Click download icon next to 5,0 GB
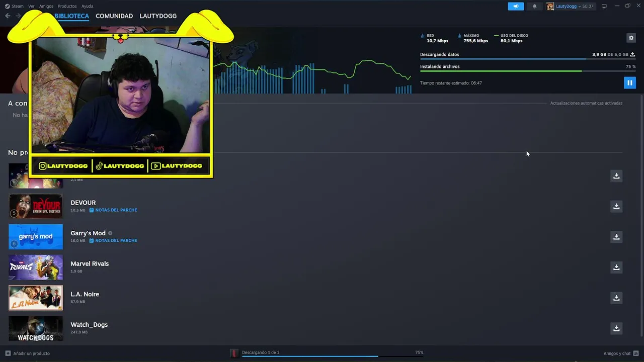This screenshot has height=362, width=644. (x=632, y=54)
